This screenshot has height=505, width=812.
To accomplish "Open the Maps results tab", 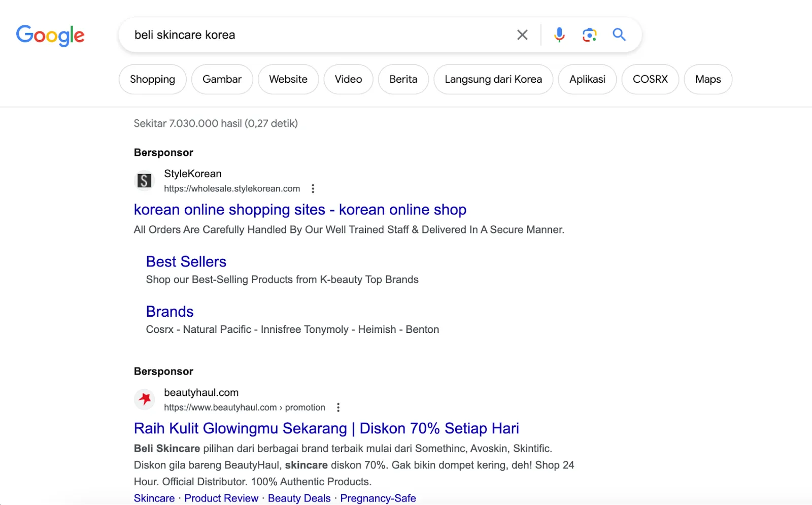I will 708,79.
